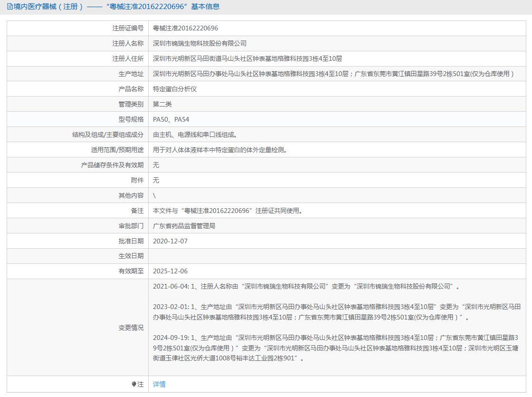532x397 pixels.
Task: Click the backslash value in 其他内容 row
Action: pos(154,195)
